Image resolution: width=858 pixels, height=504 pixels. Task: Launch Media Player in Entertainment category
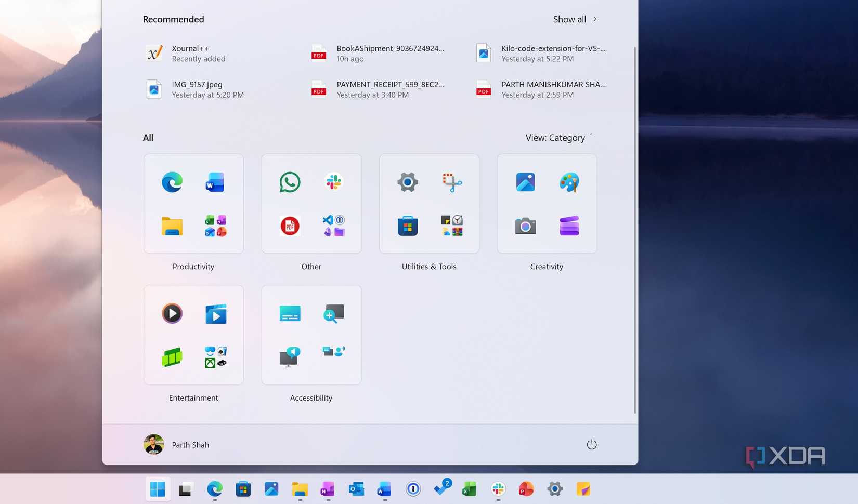tap(172, 313)
